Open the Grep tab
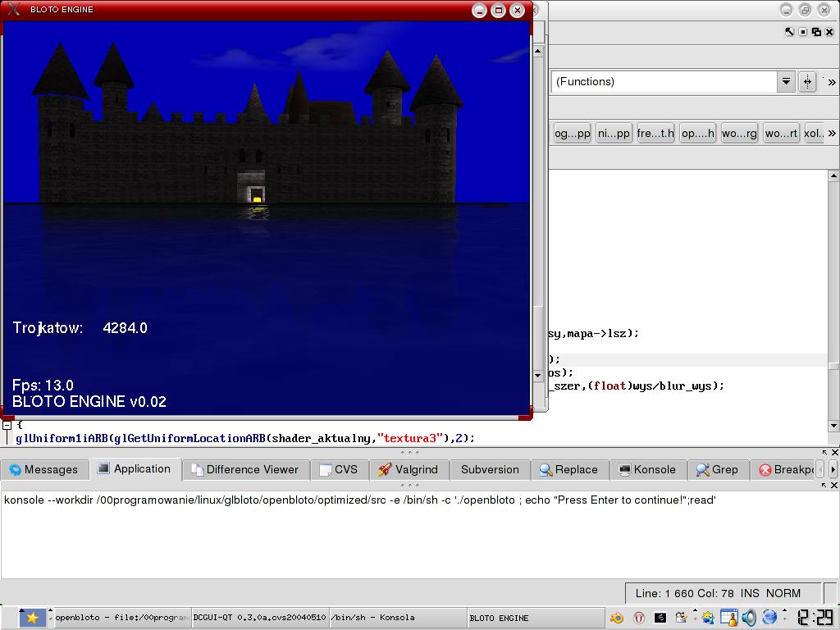This screenshot has height=630, width=840. tap(717, 470)
